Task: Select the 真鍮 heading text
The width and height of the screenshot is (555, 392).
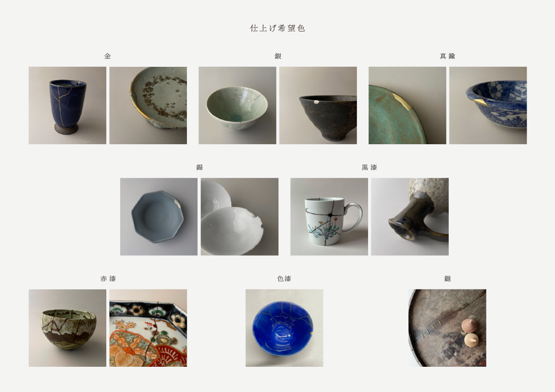Action: tap(447, 56)
